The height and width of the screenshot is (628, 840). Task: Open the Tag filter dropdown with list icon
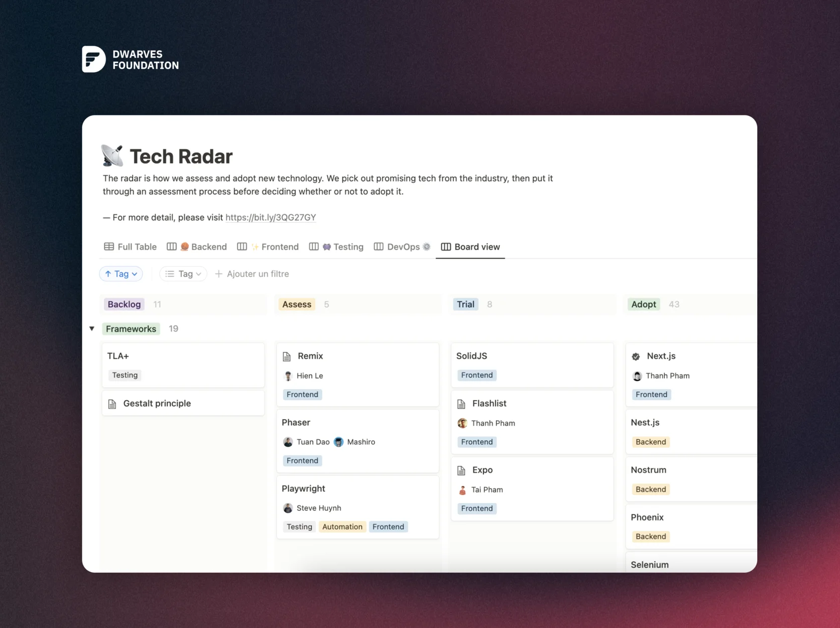point(183,274)
